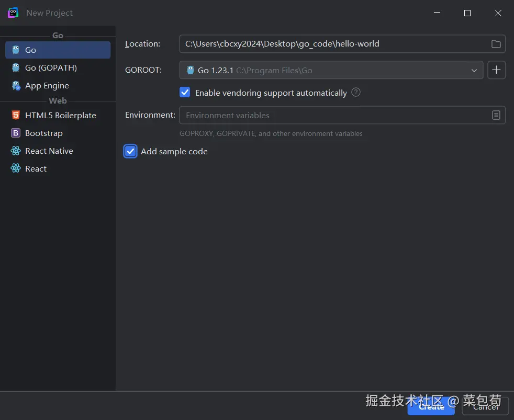514x420 pixels.
Task: Close the New Project dialog
Action: pyautogui.click(x=498, y=13)
